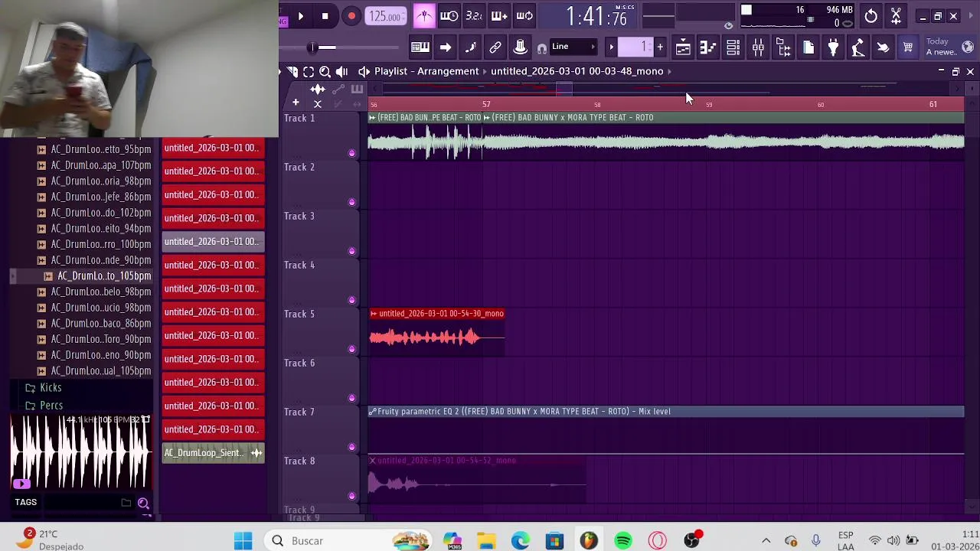
Task: Click the globe online icon
Action: point(968,47)
